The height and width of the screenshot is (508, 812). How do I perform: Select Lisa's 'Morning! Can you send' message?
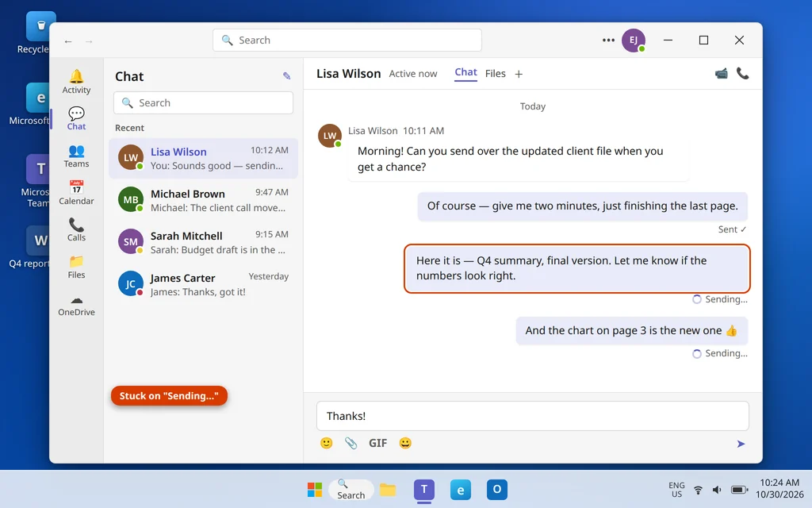click(519, 159)
